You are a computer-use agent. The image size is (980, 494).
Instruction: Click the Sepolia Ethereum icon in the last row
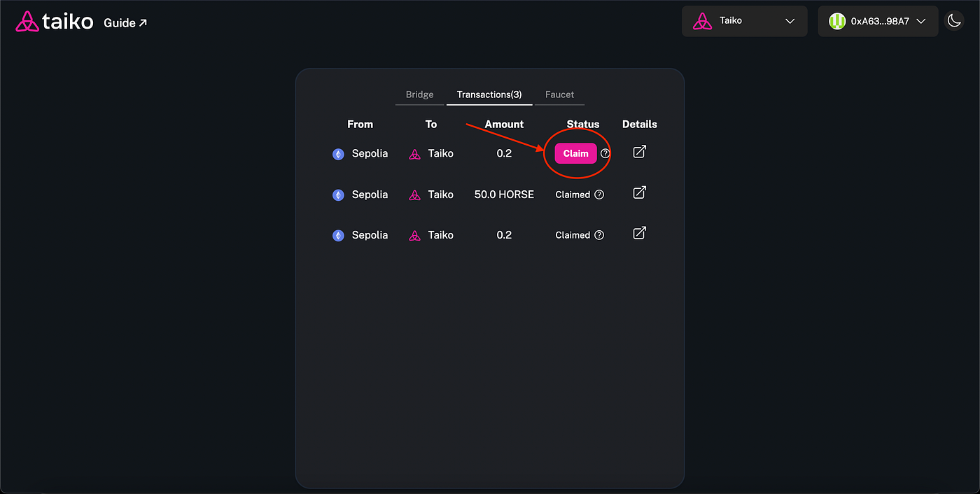(x=338, y=236)
